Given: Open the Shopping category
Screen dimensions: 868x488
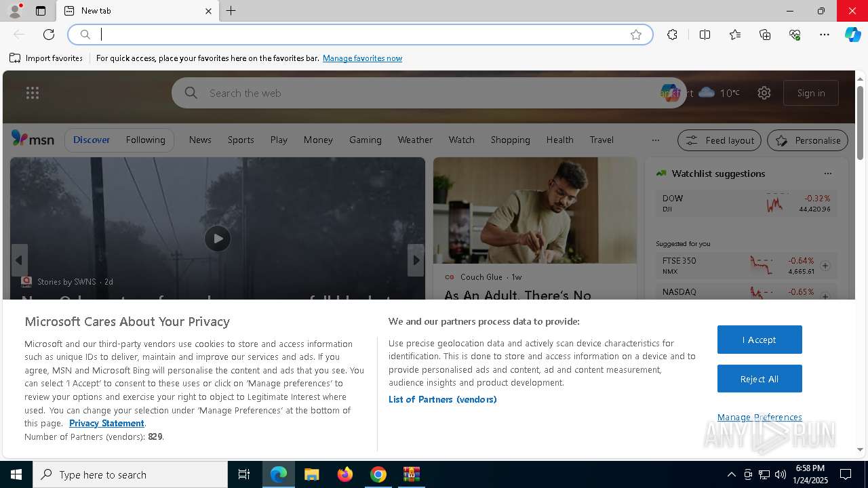Looking at the screenshot, I should pos(511,140).
